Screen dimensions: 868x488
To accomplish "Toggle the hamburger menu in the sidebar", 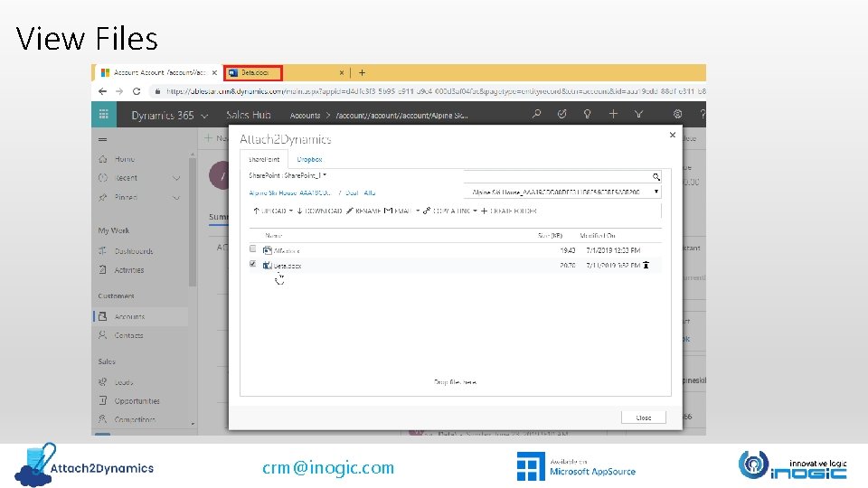I will coord(102,139).
